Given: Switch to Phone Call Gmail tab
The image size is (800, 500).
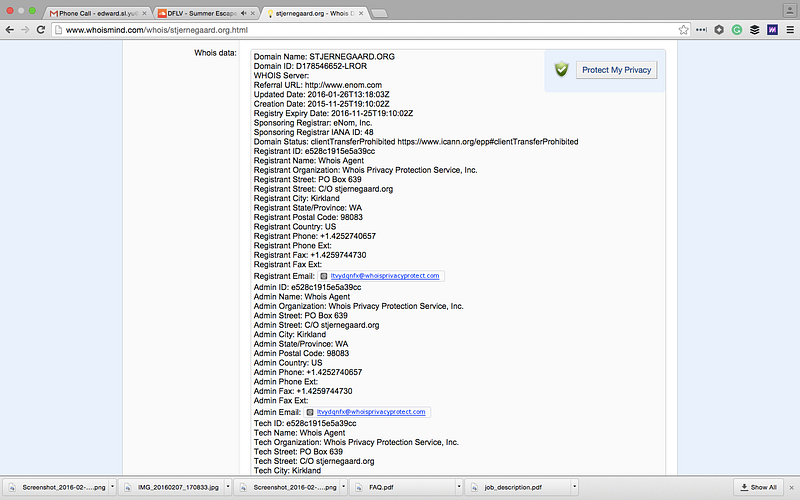Looking at the screenshot, I should (97, 13).
